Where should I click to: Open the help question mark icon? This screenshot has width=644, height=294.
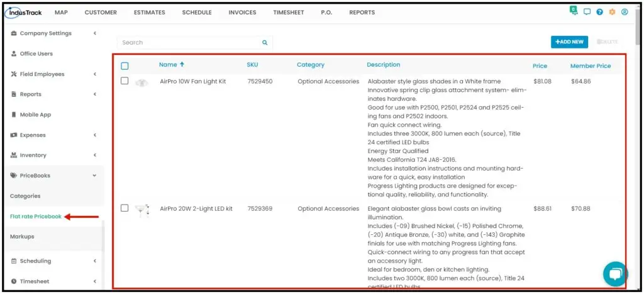599,13
